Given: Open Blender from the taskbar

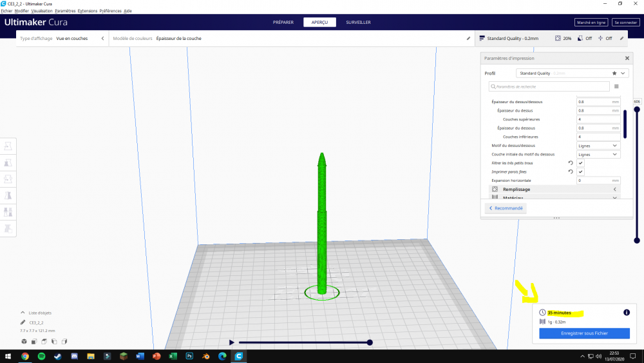Looking at the screenshot, I should click(x=206, y=356).
